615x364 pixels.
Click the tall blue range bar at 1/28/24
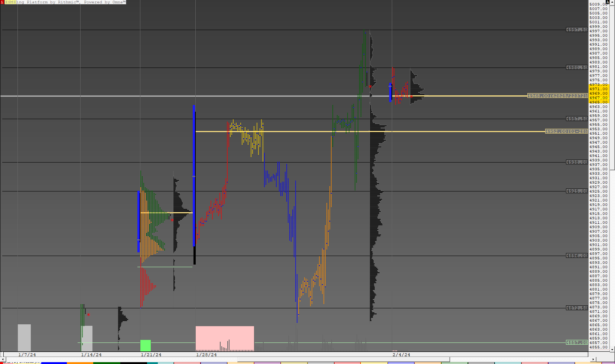[194, 176]
